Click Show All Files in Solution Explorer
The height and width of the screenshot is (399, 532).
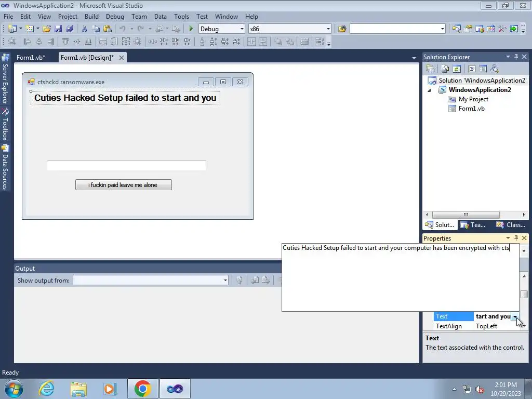(445, 69)
